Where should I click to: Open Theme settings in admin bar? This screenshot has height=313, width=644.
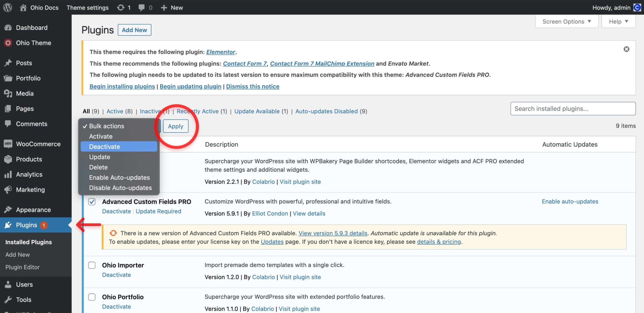pyautogui.click(x=88, y=8)
